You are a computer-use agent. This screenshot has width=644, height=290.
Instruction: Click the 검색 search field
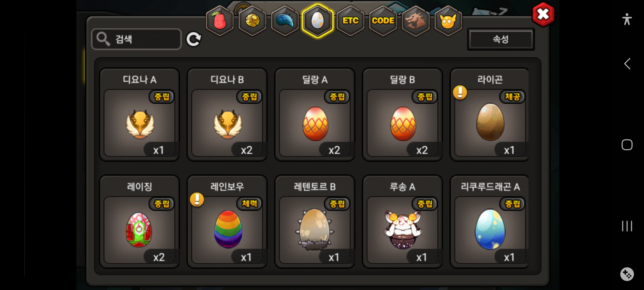coord(136,39)
